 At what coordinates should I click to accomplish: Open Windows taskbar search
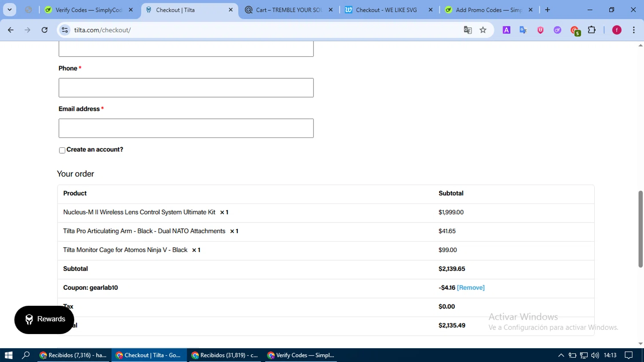point(26,355)
